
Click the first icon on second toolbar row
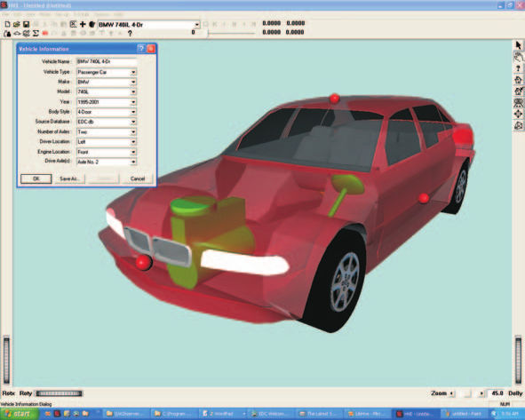[x=7, y=33]
